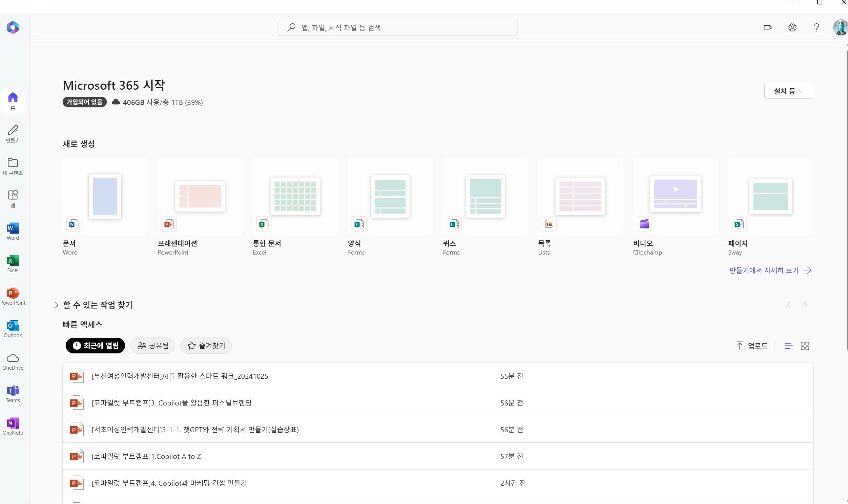Open Excel from the left sidebar
This screenshot has height=504, width=848.
point(13,264)
